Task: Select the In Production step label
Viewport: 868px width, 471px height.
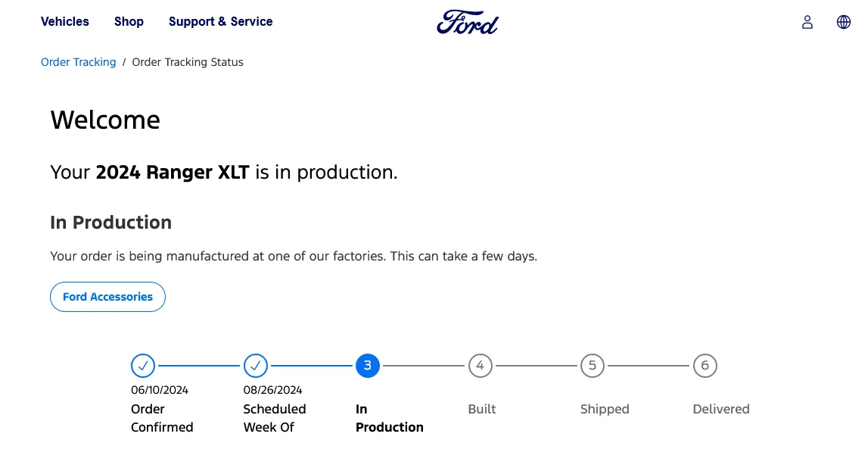Action: click(x=389, y=418)
